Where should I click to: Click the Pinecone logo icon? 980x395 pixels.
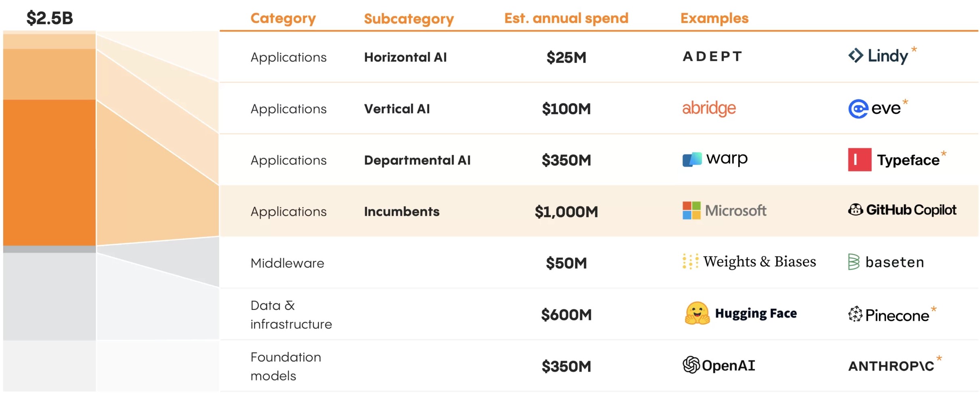click(x=855, y=314)
